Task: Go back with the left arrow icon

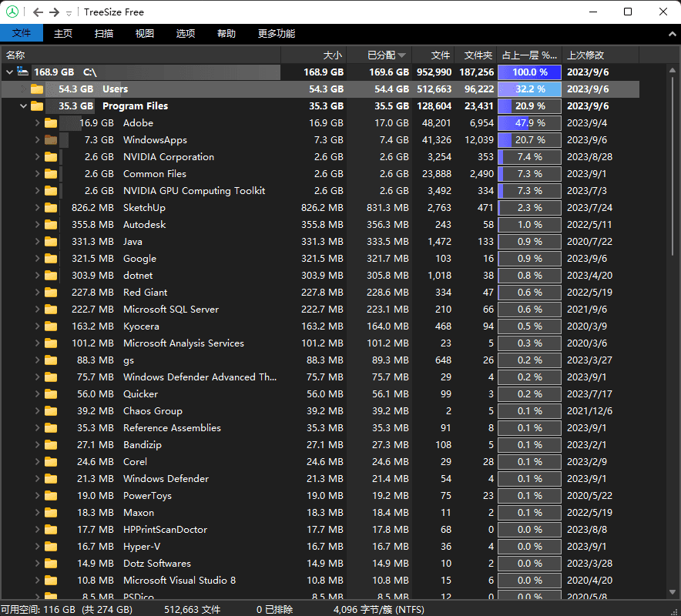Action: pyautogui.click(x=39, y=12)
